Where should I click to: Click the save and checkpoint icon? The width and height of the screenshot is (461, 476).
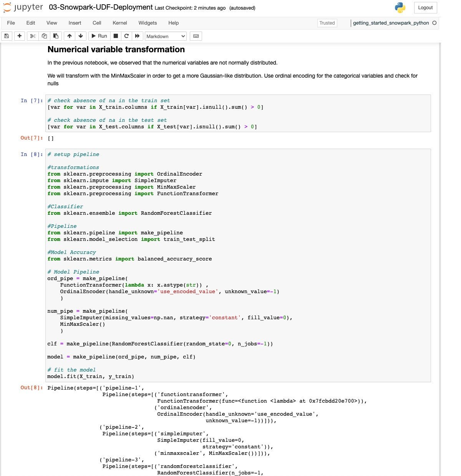6,36
